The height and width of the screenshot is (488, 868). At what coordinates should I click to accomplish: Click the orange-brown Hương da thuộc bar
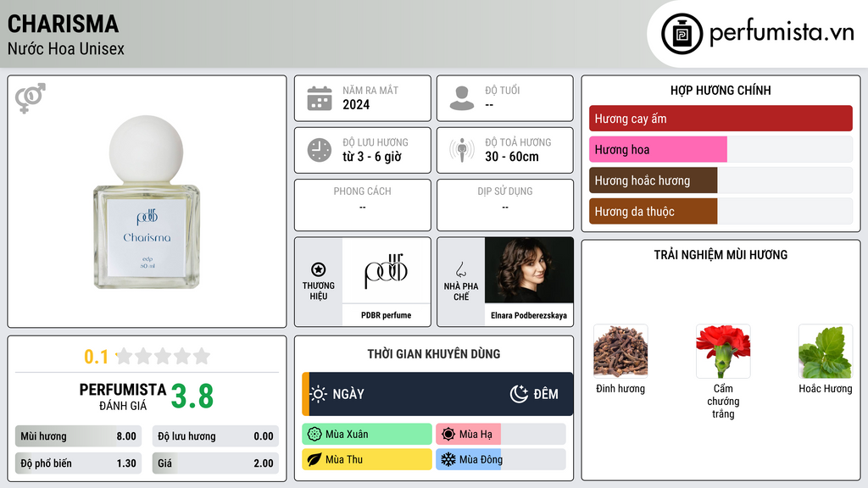pos(654,211)
